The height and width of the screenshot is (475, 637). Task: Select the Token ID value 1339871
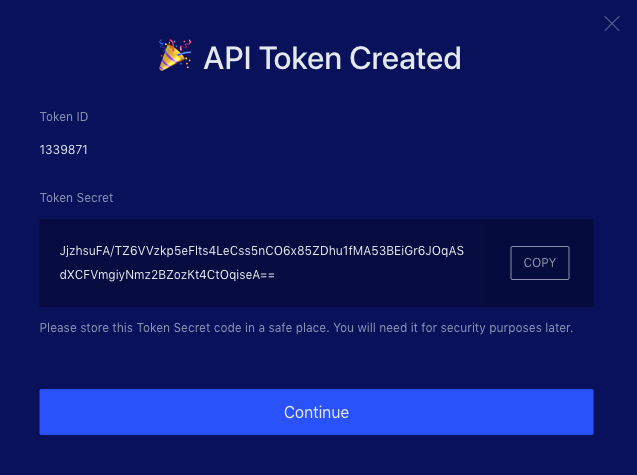tap(64, 150)
